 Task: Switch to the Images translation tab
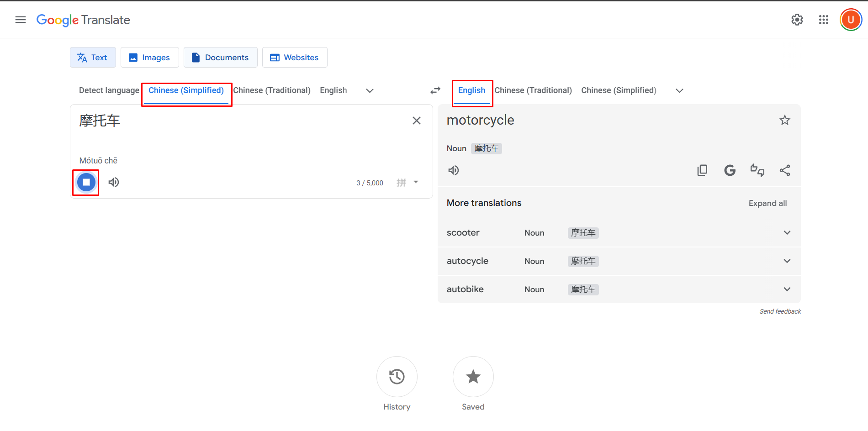click(149, 57)
